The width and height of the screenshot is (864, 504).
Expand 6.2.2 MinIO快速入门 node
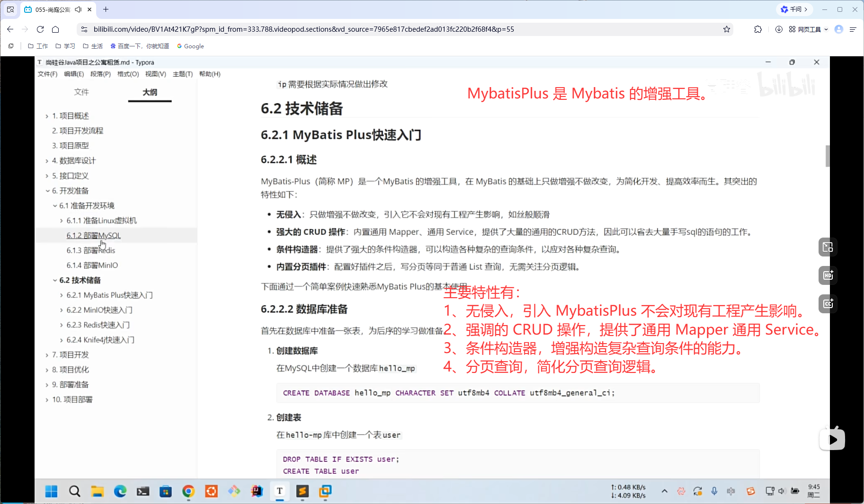(62, 310)
